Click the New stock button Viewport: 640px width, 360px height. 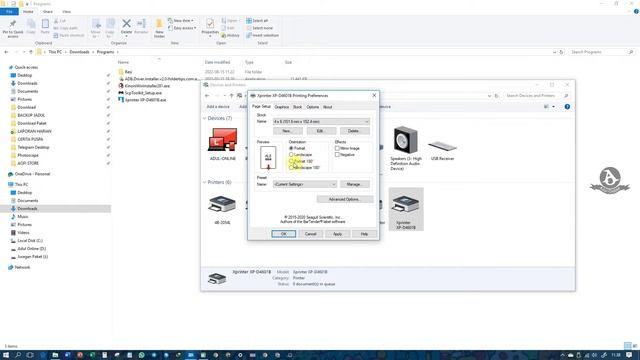tap(287, 131)
